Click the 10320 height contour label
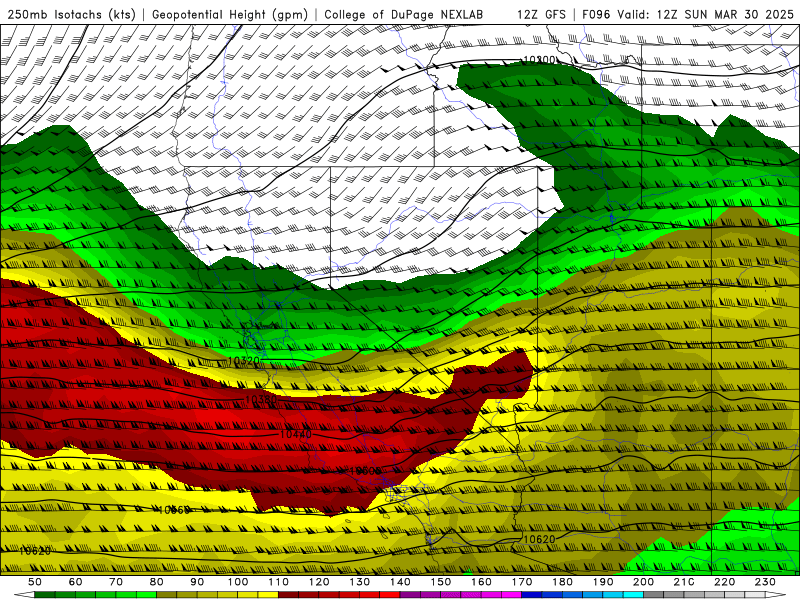This screenshot has height=600, width=800. (x=244, y=361)
